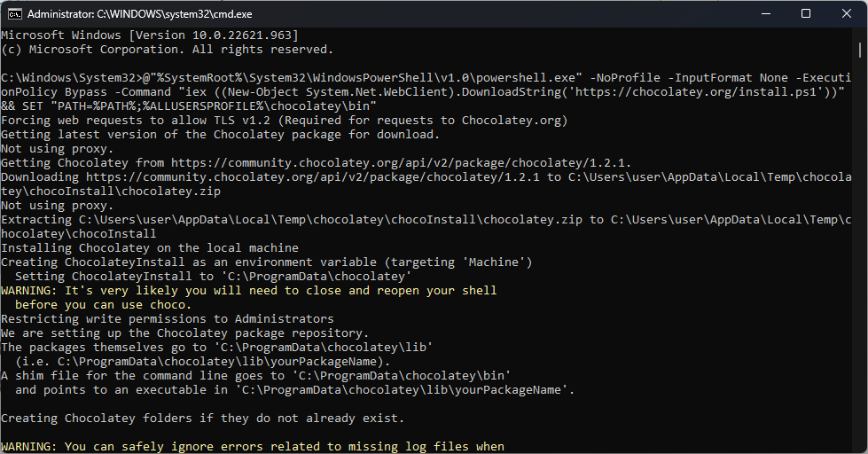Screen dimensions: 868x454
Task: Click the '(c) Microsoft Corporation. All rights reserved.' line
Action: (168, 50)
